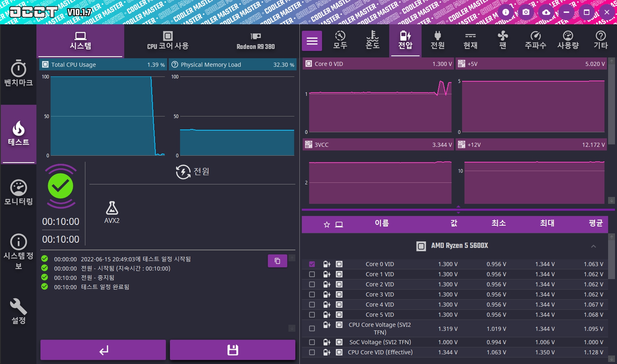Click the scroll-up arrow of the voltage graphs

(x=611, y=61)
